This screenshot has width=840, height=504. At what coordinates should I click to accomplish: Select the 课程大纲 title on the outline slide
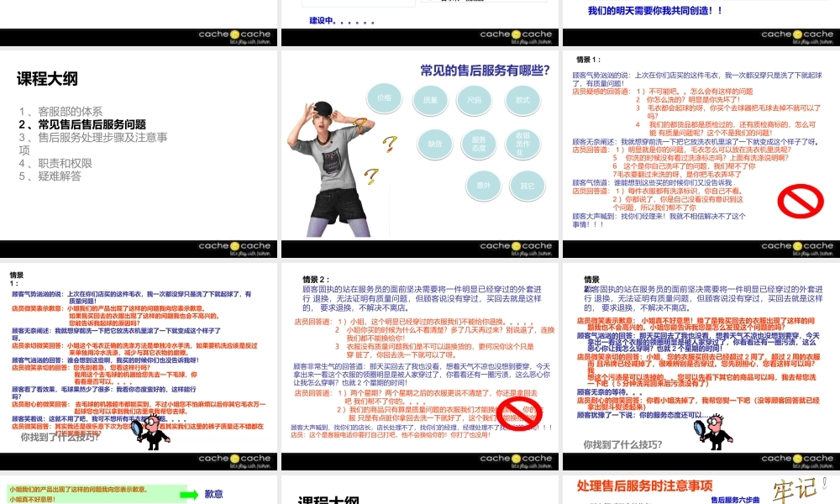[x=47, y=79]
